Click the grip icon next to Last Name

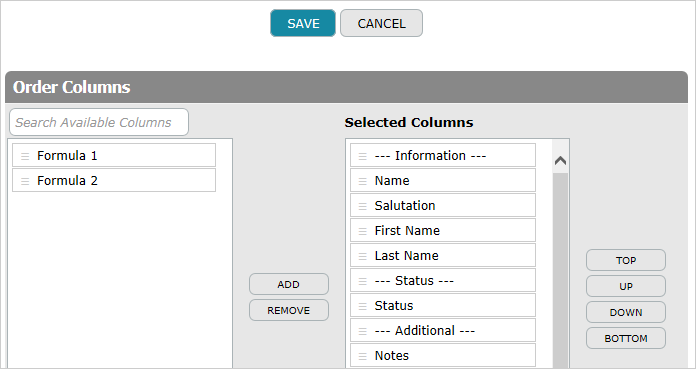point(363,256)
